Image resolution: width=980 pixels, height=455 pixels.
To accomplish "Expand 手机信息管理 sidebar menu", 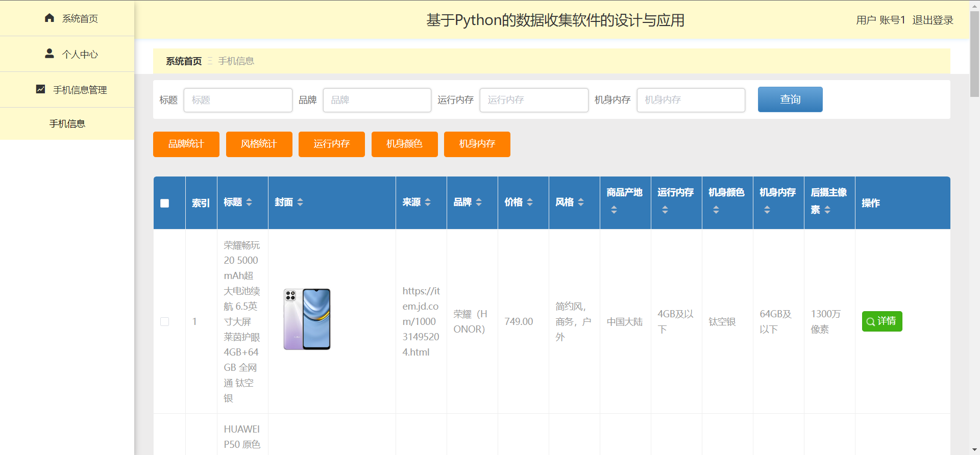I will pyautogui.click(x=67, y=89).
